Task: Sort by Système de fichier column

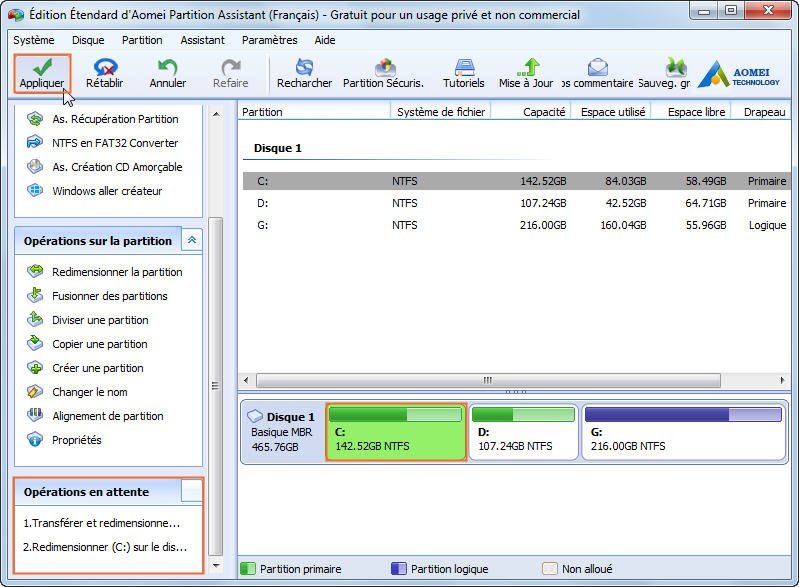Action: pyautogui.click(x=441, y=112)
